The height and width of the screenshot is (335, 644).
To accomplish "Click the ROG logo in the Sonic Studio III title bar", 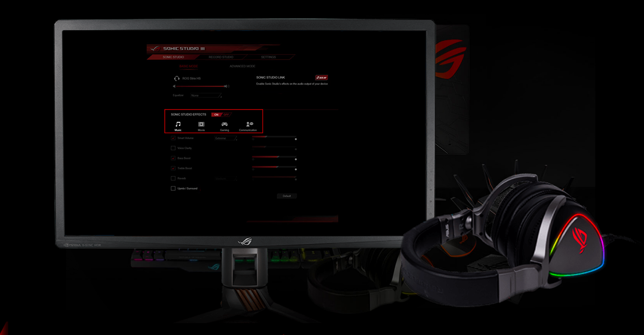I will (155, 49).
